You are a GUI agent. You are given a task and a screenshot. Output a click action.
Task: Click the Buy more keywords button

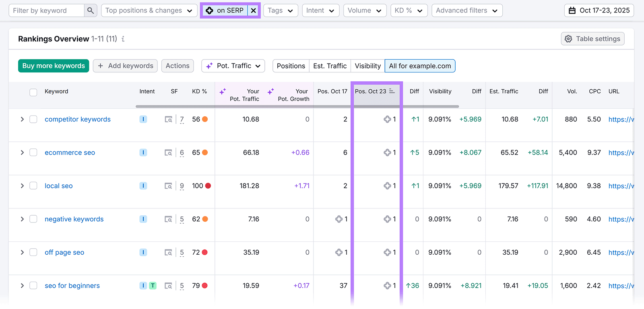tap(54, 66)
